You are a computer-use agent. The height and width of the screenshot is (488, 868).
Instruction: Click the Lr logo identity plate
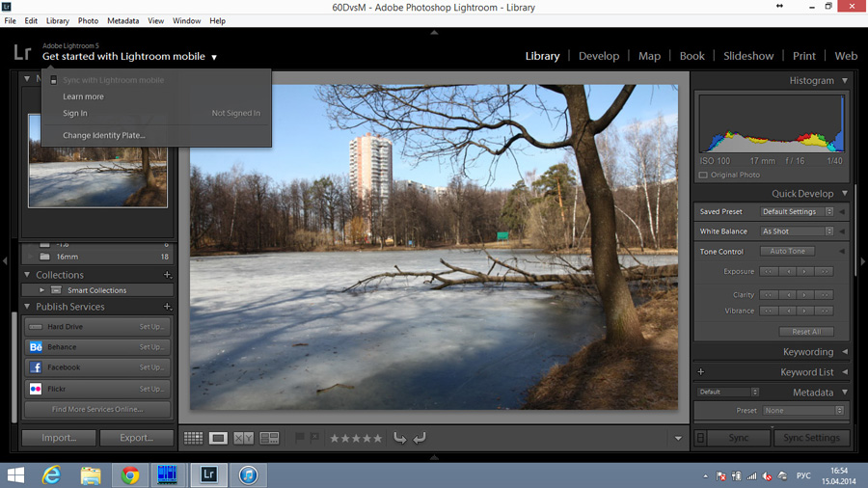coord(22,53)
